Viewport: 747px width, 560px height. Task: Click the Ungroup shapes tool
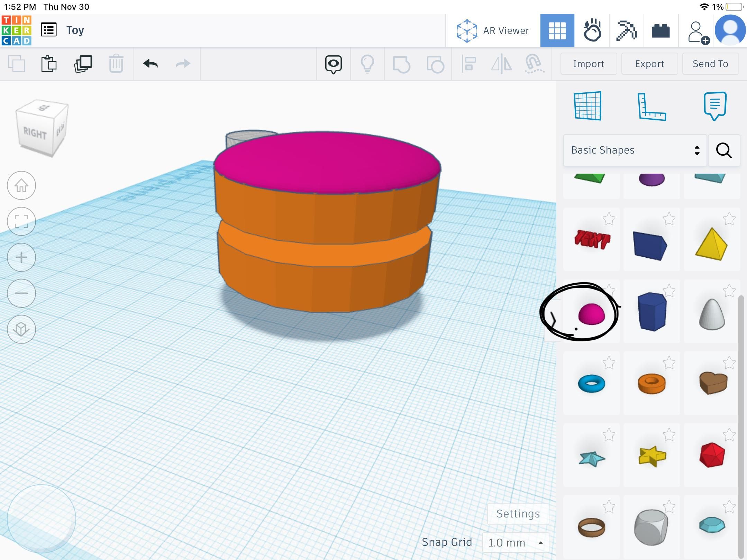point(435,64)
